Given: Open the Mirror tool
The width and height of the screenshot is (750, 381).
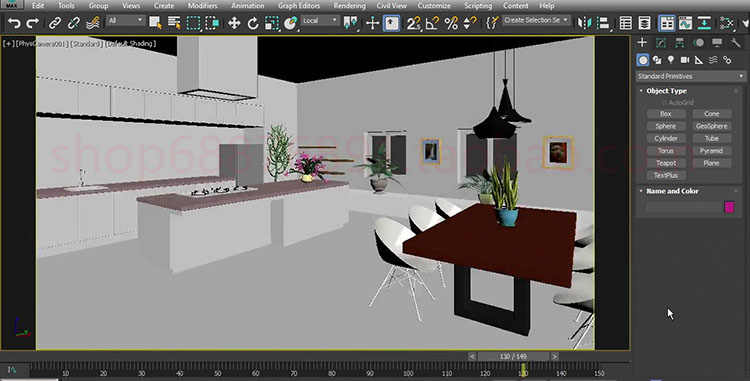Looking at the screenshot, I should pyautogui.click(x=584, y=22).
